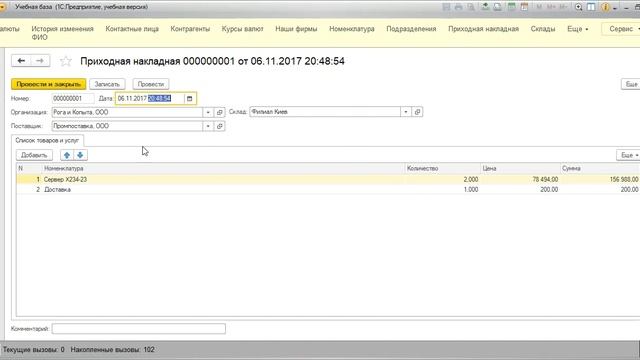
Task: Go back with the left arrow button
Action: click(21, 61)
